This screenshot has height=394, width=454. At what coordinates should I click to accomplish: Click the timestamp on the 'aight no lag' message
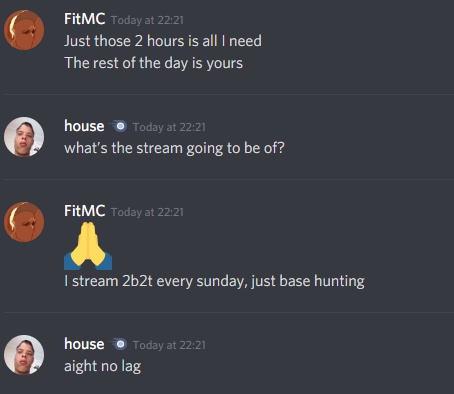click(169, 345)
